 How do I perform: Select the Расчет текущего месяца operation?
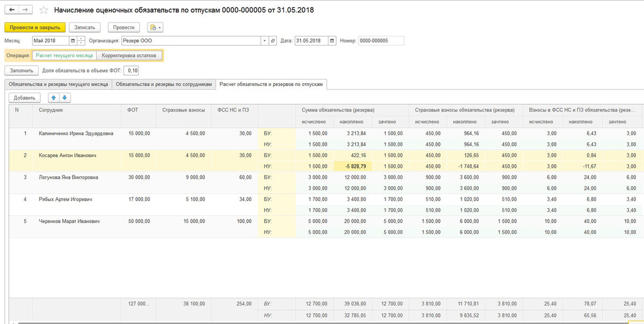tap(64, 55)
